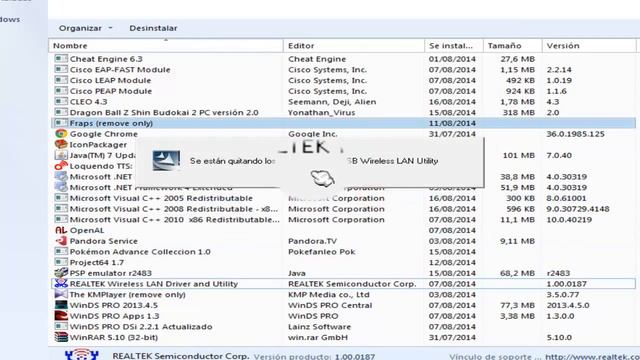Click the CLEO 4.3 icon
The image size is (640, 360).
[x=61, y=101]
